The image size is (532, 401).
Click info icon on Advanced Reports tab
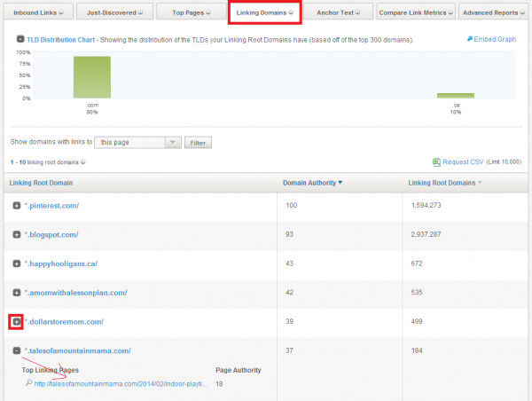522,12
